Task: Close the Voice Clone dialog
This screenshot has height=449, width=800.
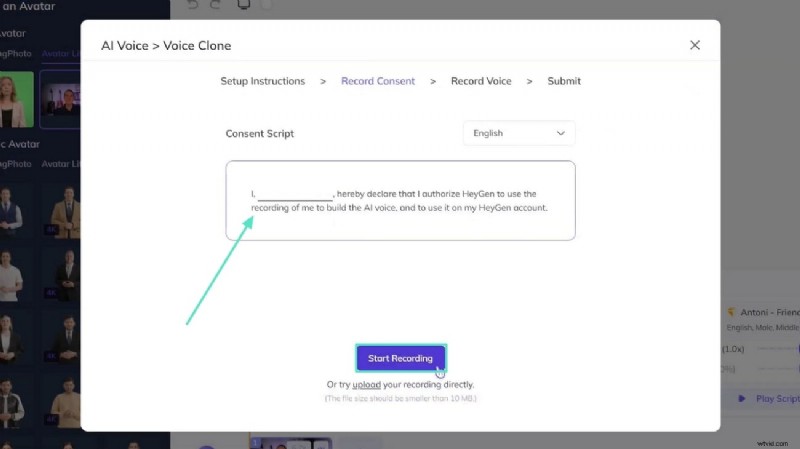Action: coord(694,45)
